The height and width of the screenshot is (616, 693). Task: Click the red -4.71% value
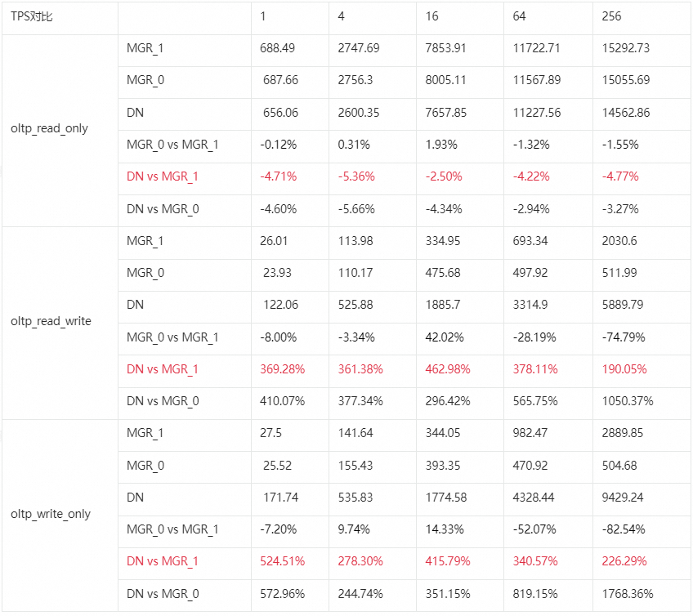pos(278,176)
